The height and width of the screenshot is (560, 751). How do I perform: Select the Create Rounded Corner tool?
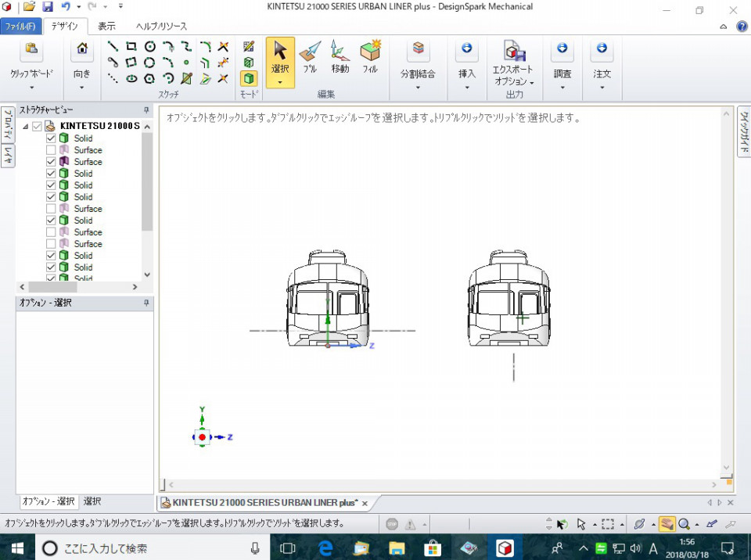click(205, 46)
